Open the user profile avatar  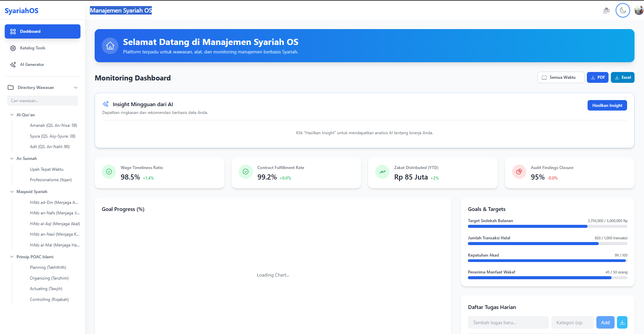[x=639, y=10]
